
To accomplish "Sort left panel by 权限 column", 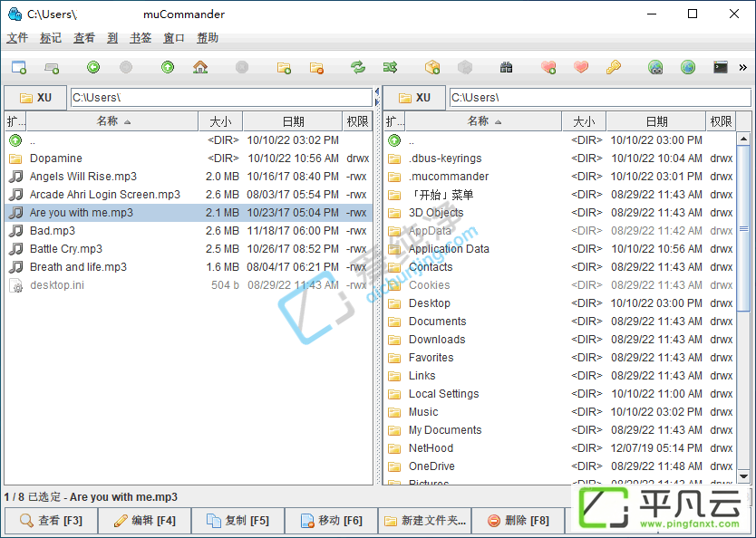I will pyautogui.click(x=357, y=121).
